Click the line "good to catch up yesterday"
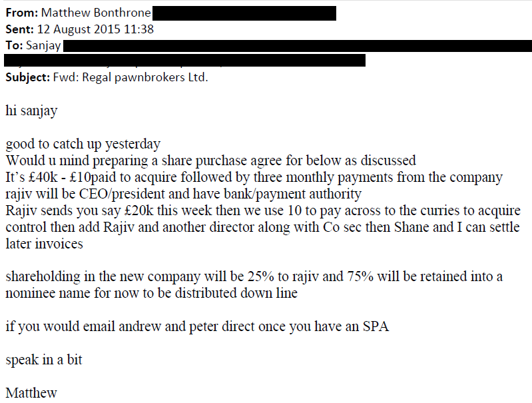532x403 pixels. (x=83, y=144)
